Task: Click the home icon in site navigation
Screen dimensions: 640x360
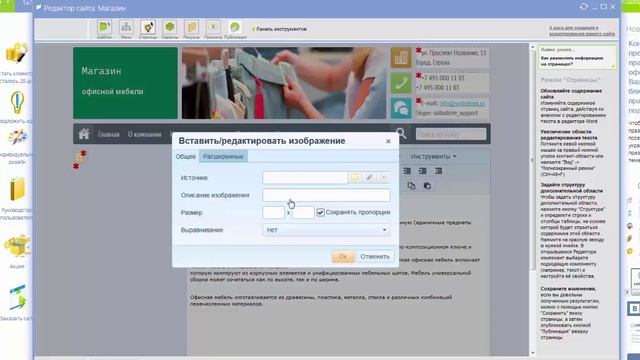Action: pos(84,134)
